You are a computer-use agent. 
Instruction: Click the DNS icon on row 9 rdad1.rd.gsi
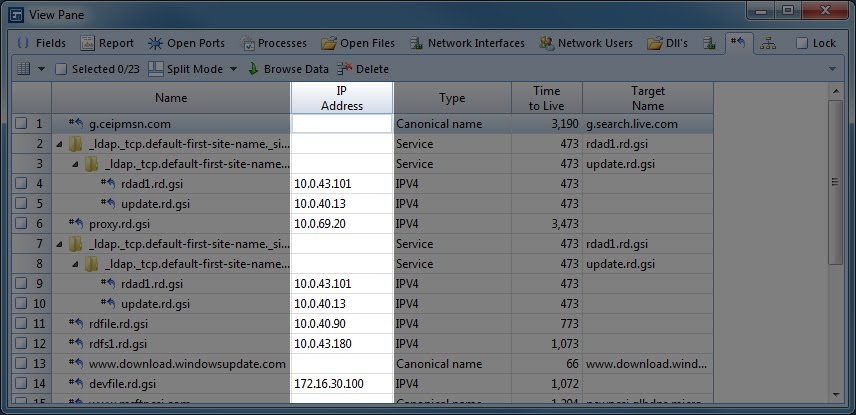(x=108, y=283)
